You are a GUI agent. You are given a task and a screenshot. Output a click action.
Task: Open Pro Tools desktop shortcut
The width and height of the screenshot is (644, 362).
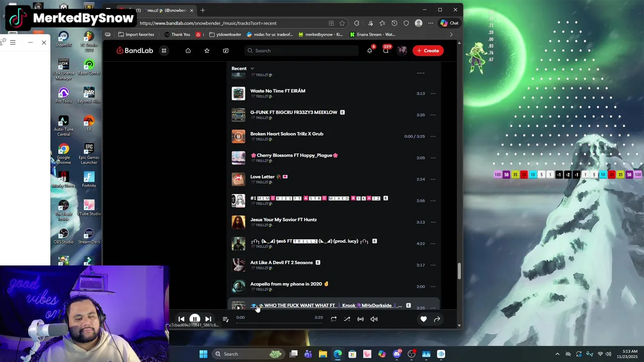click(x=63, y=95)
